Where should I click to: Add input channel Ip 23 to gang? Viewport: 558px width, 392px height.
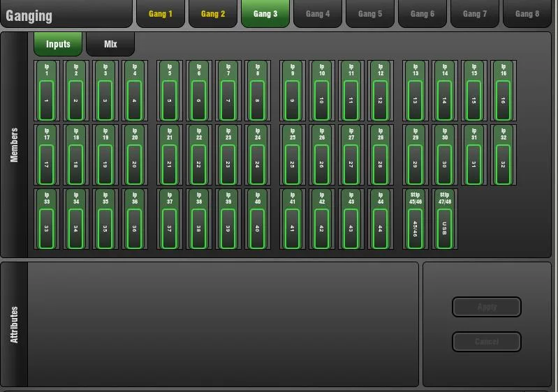(x=228, y=155)
